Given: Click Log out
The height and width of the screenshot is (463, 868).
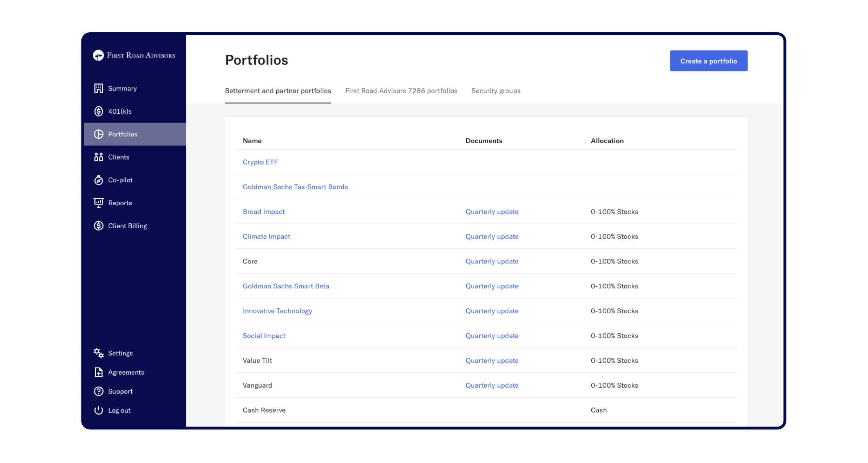Looking at the screenshot, I should (x=119, y=410).
